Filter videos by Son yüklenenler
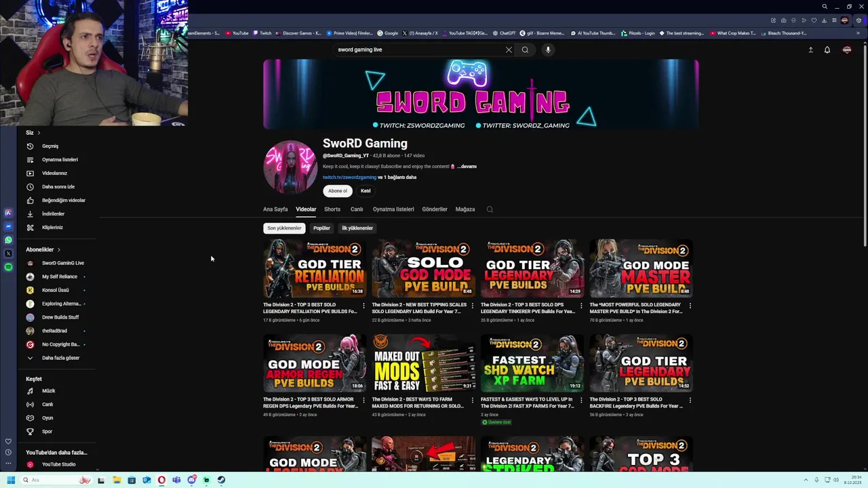 pyautogui.click(x=284, y=228)
